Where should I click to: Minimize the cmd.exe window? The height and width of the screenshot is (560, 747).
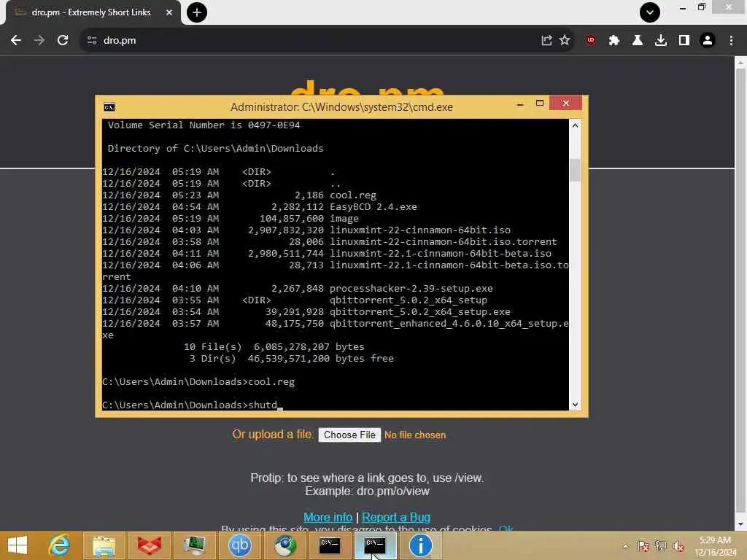[x=520, y=104]
